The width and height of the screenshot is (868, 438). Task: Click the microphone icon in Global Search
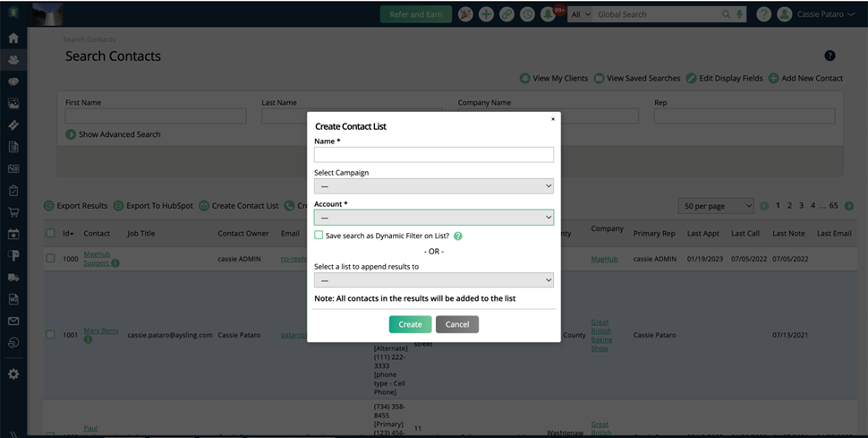coord(739,14)
